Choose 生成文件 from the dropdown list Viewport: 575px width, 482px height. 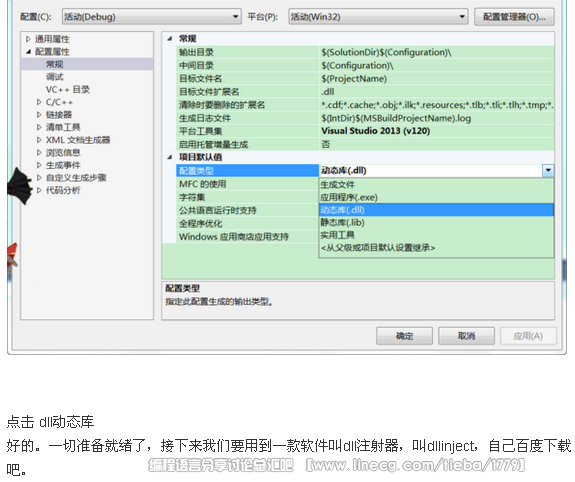436,185
